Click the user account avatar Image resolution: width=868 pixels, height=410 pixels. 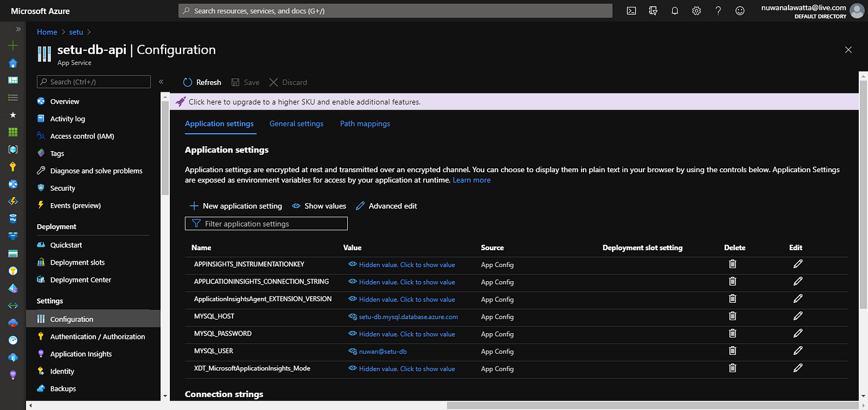pyautogui.click(x=857, y=11)
